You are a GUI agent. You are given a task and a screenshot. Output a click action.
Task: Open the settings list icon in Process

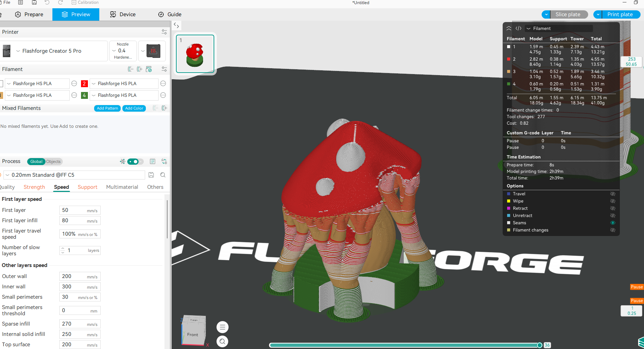153,162
